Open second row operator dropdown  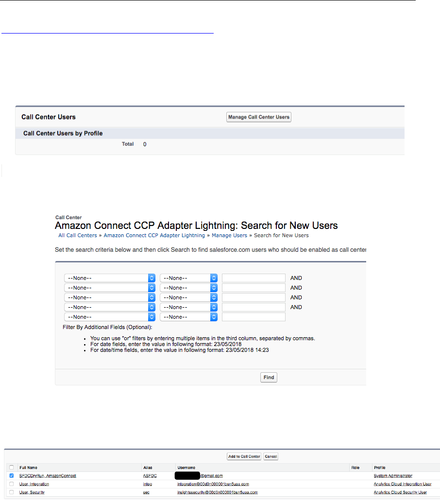188,288
